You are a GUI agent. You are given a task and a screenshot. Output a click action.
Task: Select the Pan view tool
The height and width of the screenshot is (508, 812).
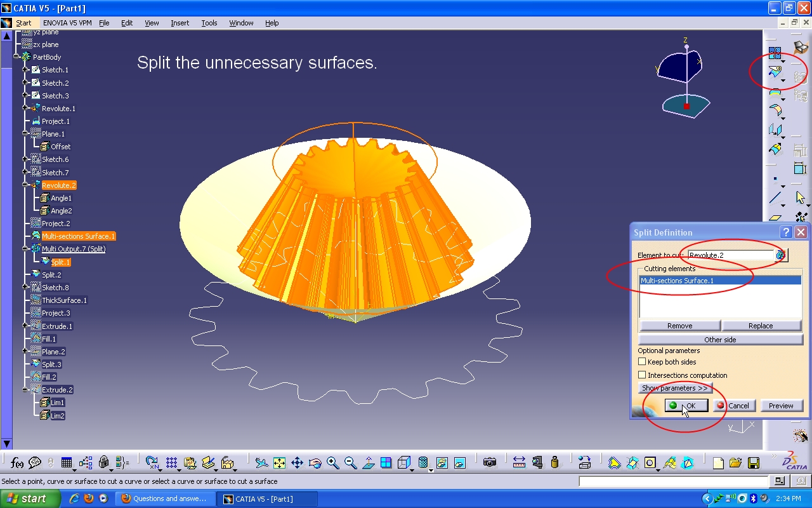tap(297, 463)
